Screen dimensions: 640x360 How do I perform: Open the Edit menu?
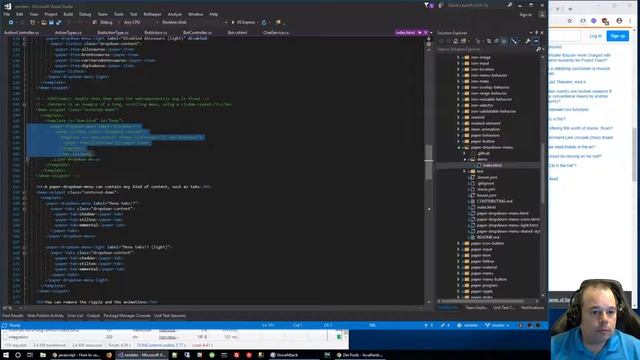(x=19, y=14)
